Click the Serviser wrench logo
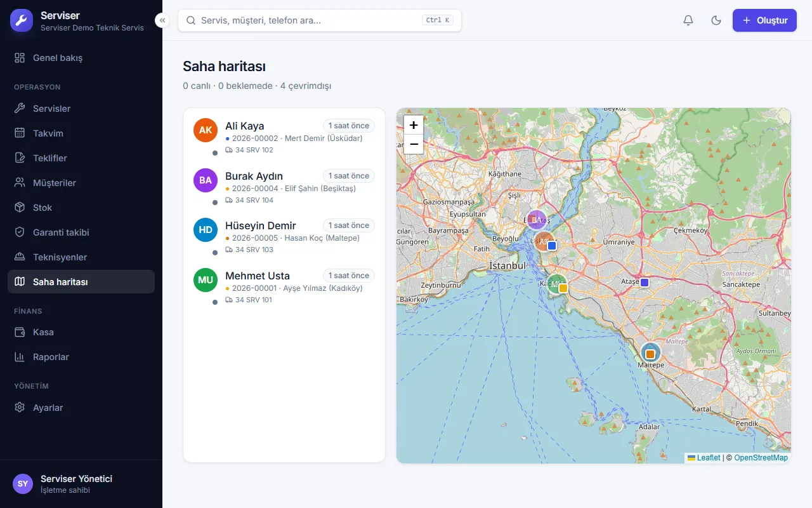 [x=21, y=20]
